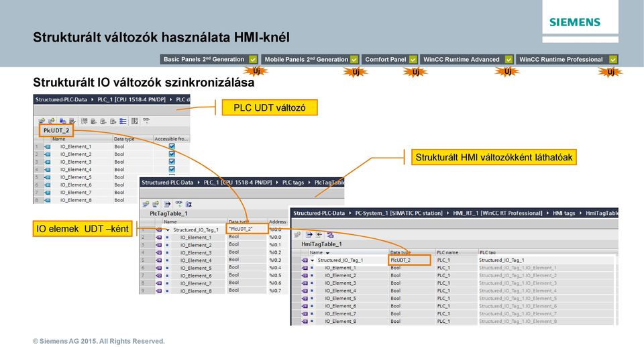Collapse Structured_IO_Tag_1 in PlcTagTable_1
644x347 pixels.
tap(168, 230)
